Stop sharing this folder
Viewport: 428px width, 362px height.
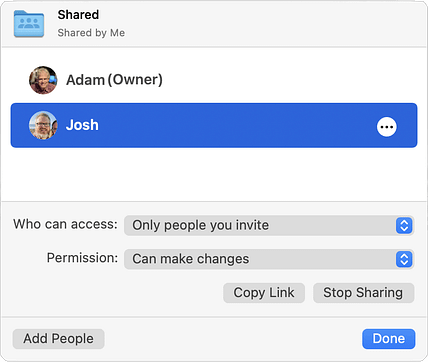click(363, 293)
